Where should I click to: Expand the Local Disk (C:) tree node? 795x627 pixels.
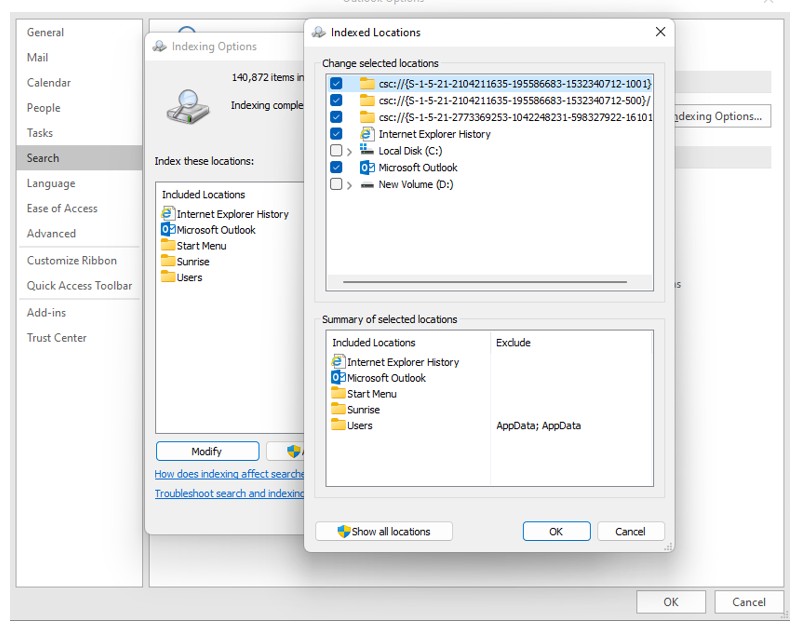349,151
